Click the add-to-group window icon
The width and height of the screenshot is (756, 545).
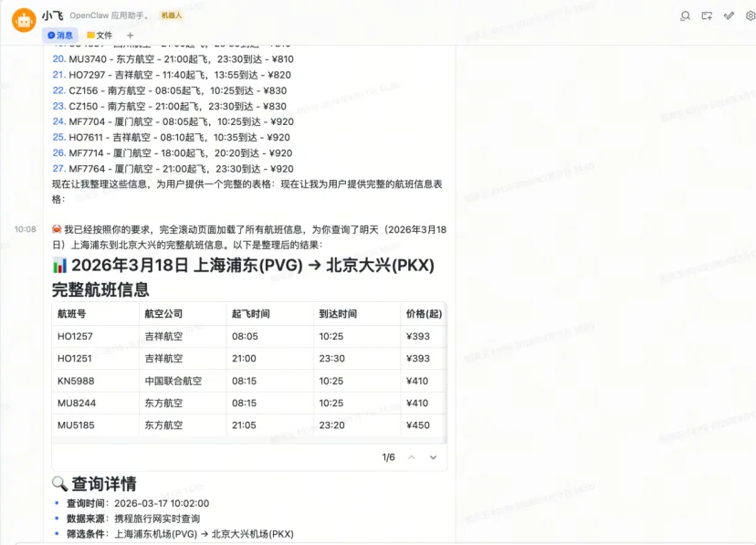[707, 16]
